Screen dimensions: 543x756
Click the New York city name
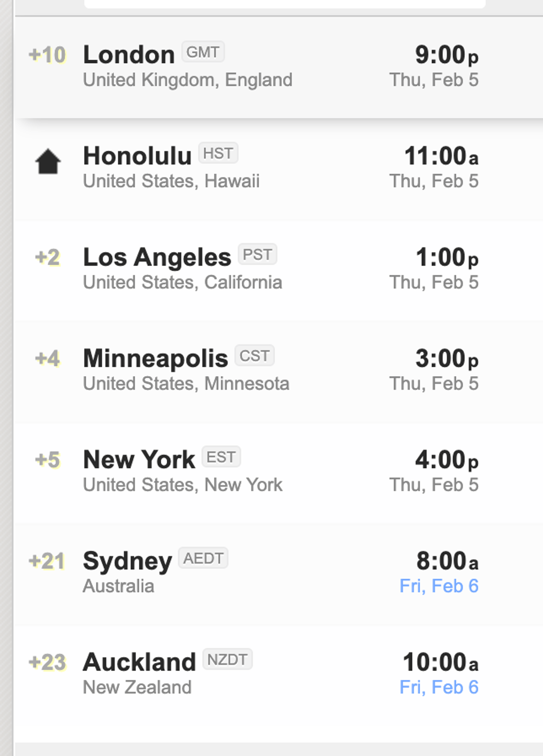coord(139,460)
